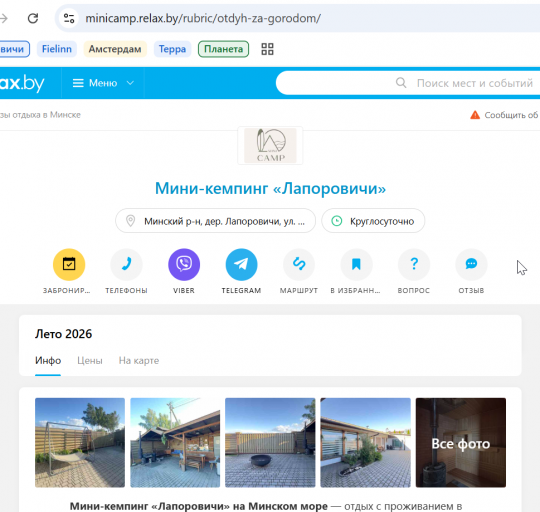Switch to the Цены tab
Image resolution: width=540 pixels, height=512 pixels.
tap(90, 361)
